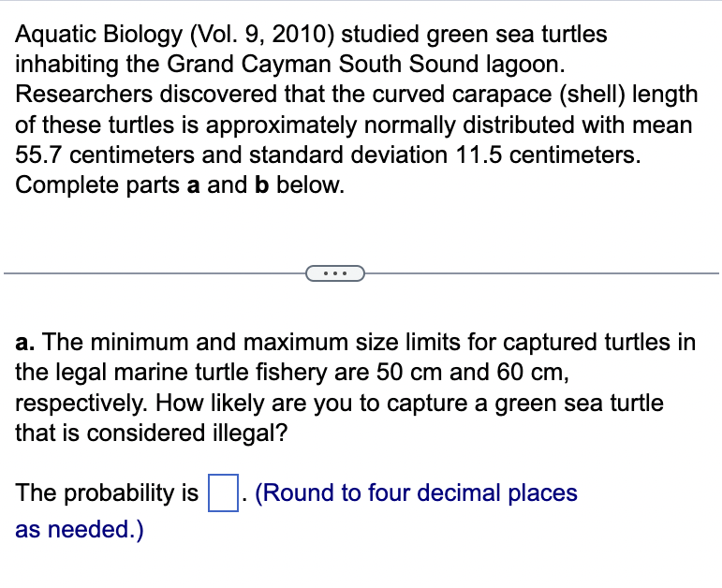Click the 'Grand Cayman South Sound lagoon' text

(365, 65)
